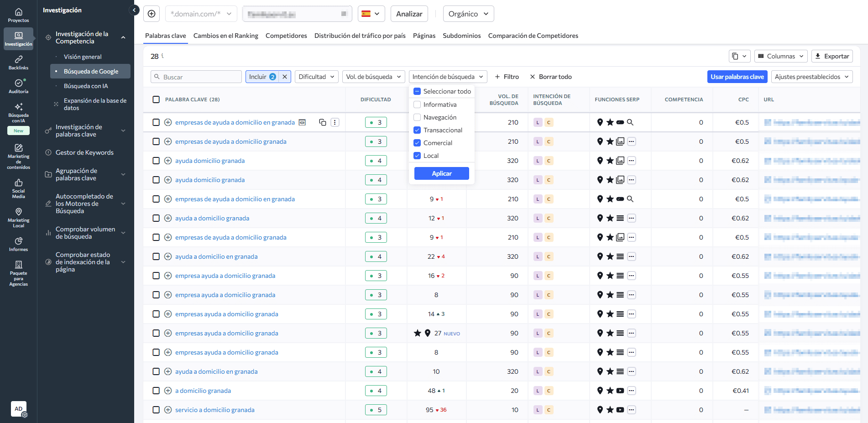Open the Informes sidebar section
Image resolution: width=868 pixels, height=423 pixels.
(18, 244)
